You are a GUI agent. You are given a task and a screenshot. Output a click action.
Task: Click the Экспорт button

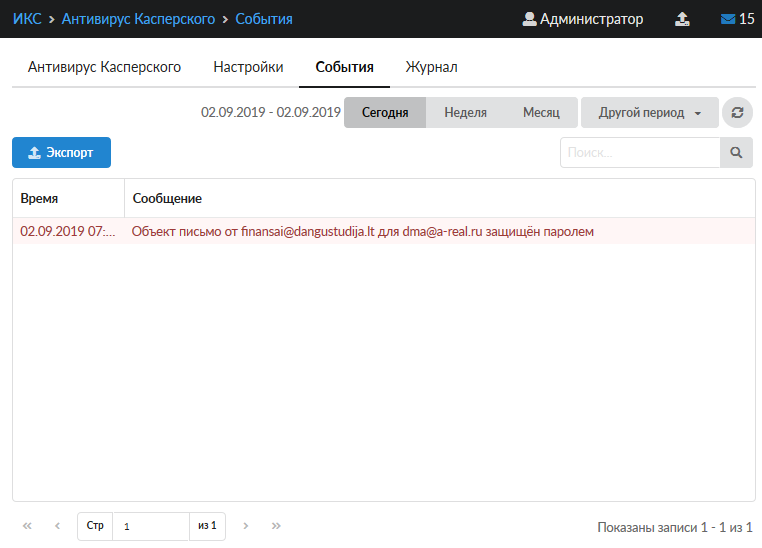[x=61, y=153]
